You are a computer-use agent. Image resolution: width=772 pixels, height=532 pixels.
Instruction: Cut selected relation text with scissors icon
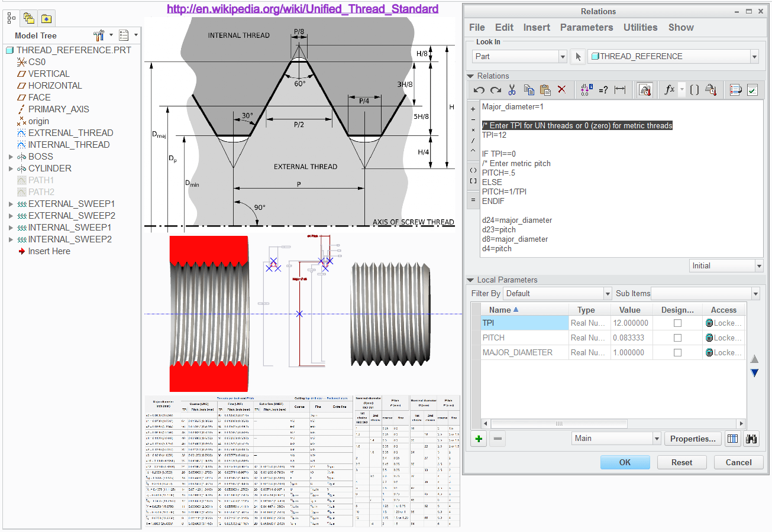pos(512,90)
